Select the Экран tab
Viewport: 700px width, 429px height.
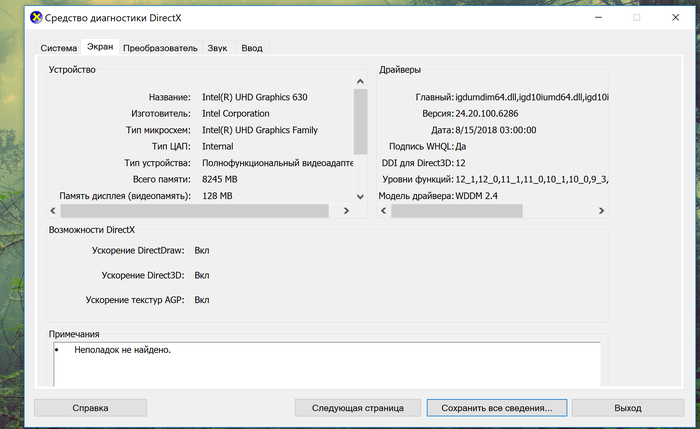[100, 47]
